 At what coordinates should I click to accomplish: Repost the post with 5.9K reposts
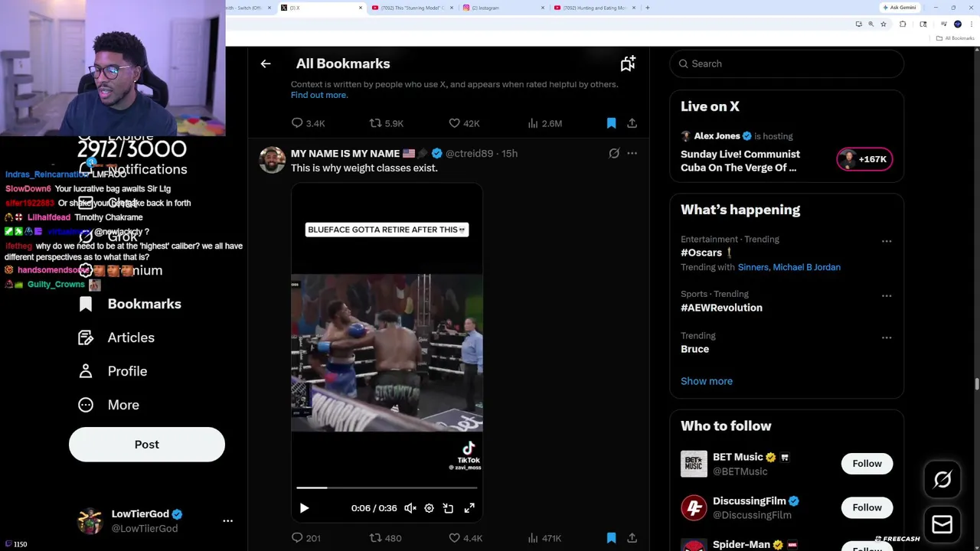386,123
